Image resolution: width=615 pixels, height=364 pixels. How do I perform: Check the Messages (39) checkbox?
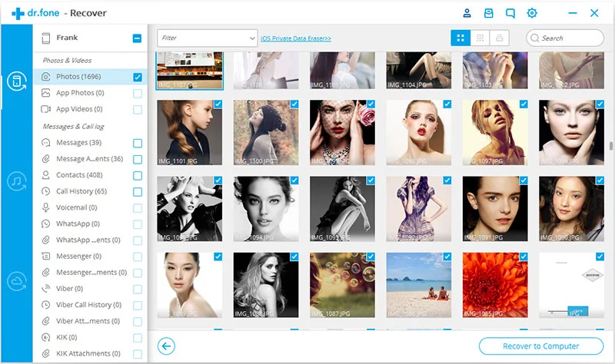138,143
